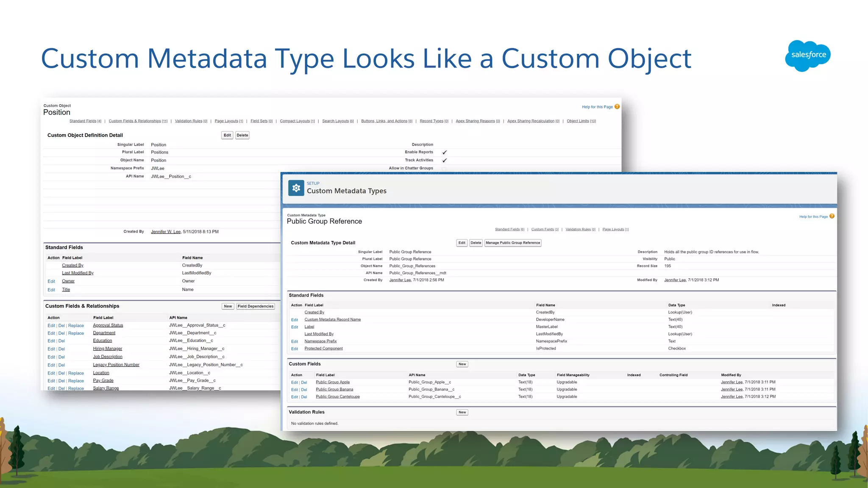Edit the Job Description field
868x488 pixels.
[51, 357]
